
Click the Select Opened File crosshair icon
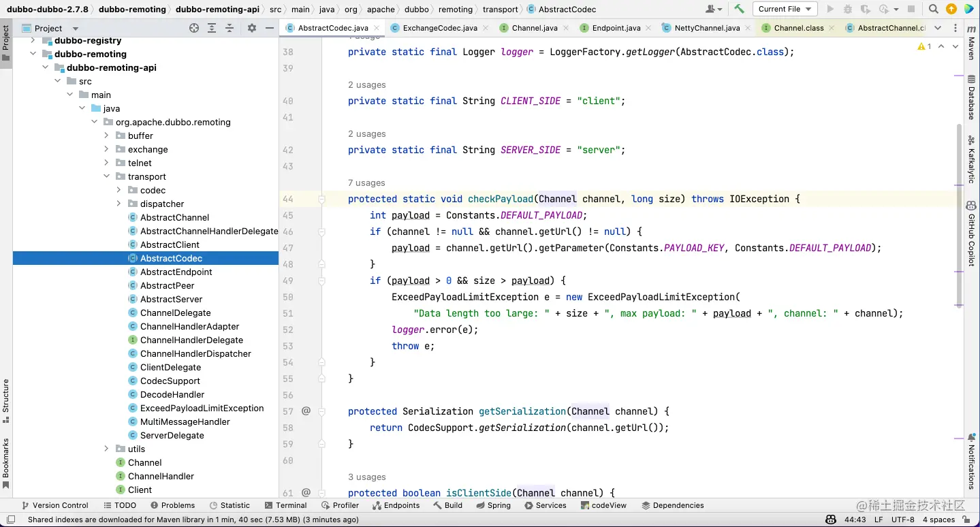pos(194,28)
